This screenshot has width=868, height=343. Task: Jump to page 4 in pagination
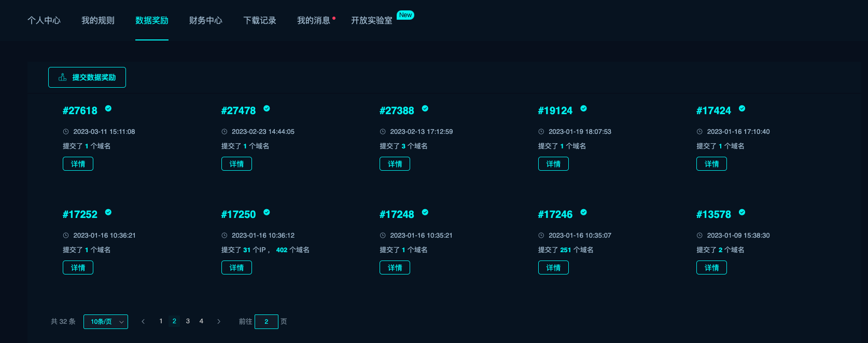tap(201, 321)
